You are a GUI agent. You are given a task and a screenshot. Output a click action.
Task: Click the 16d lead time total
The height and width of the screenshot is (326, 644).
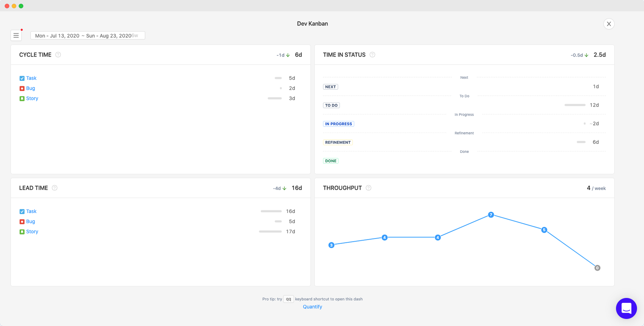pyautogui.click(x=297, y=188)
